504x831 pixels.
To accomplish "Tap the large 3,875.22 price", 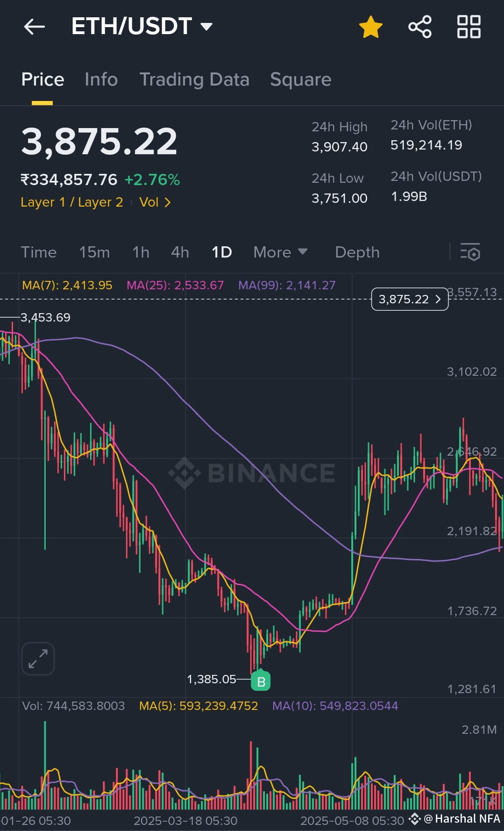I will click(99, 142).
